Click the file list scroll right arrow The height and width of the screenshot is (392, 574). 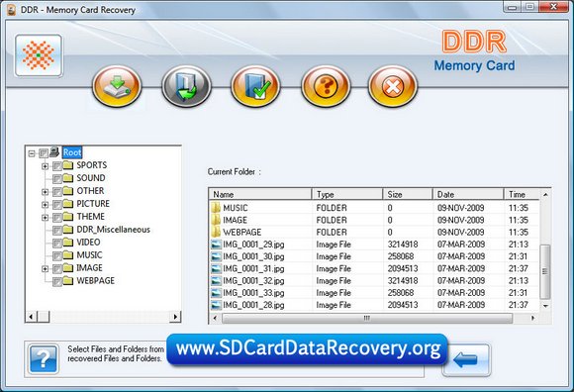(x=533, y=318)
